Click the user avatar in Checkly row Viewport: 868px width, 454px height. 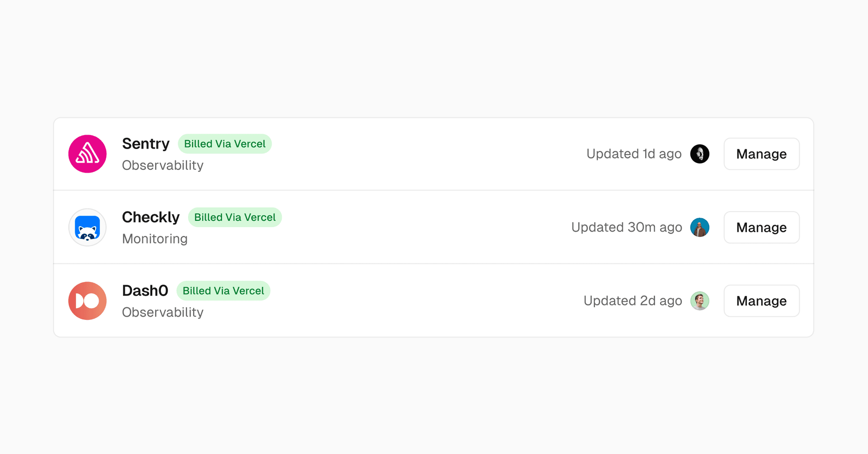tap(699, 227)
